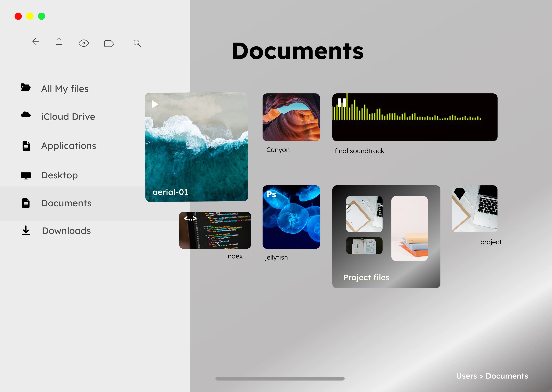Open Downloads in the sidebar
Viewport: 552px width, 392px height.
(x=66, y=231)
